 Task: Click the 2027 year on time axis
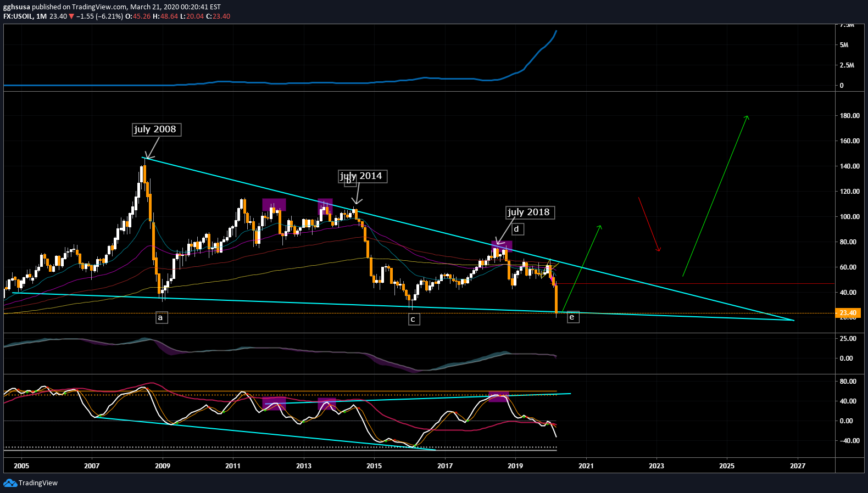pyautogui.click(x=798, y=466)
